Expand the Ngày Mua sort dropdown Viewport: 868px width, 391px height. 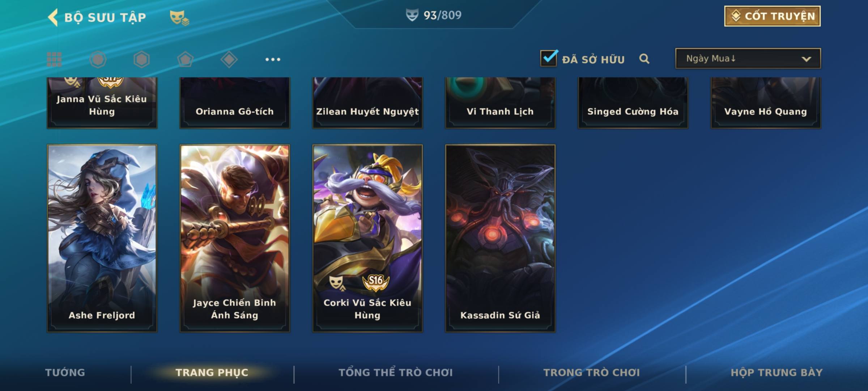pyautogui.click(x=748, y=58)
